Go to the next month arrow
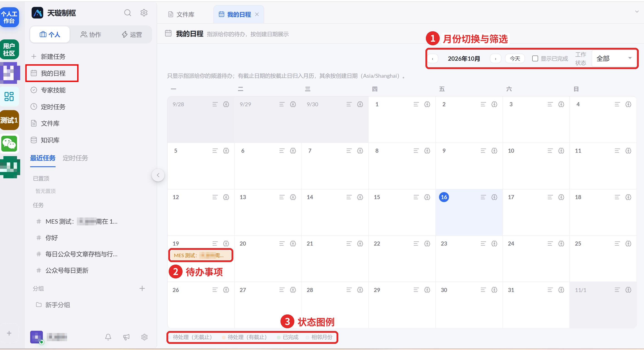644x350 pixels. click(495, 59)
